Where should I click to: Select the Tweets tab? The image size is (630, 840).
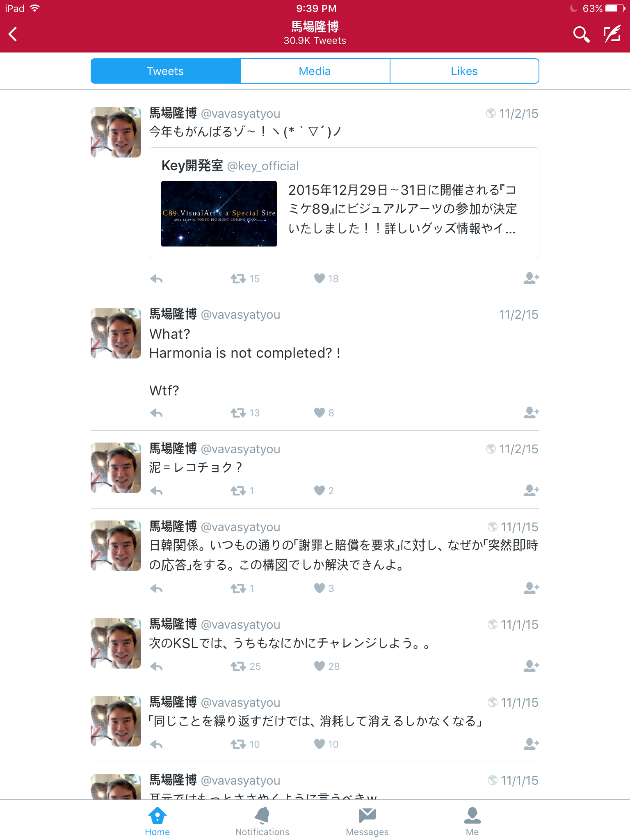(x=166, y=71)
